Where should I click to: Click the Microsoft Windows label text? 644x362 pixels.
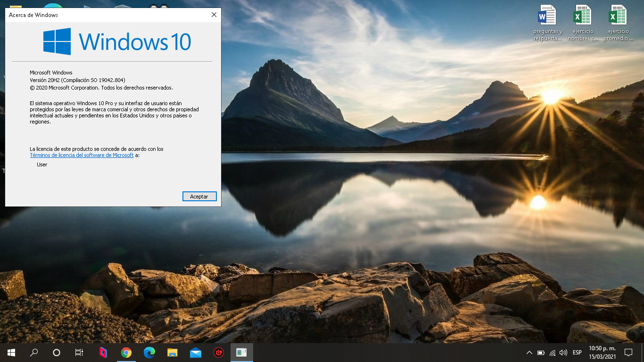[x=51, y=73]
